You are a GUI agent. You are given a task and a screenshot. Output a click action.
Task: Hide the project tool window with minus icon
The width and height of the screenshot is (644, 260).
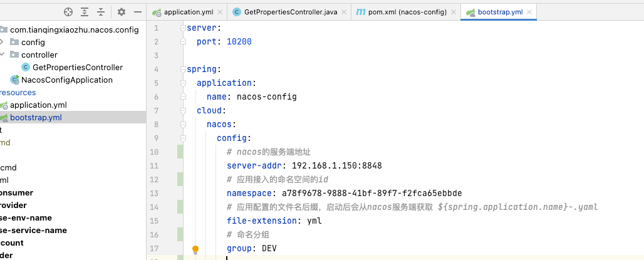coord(138,12)
